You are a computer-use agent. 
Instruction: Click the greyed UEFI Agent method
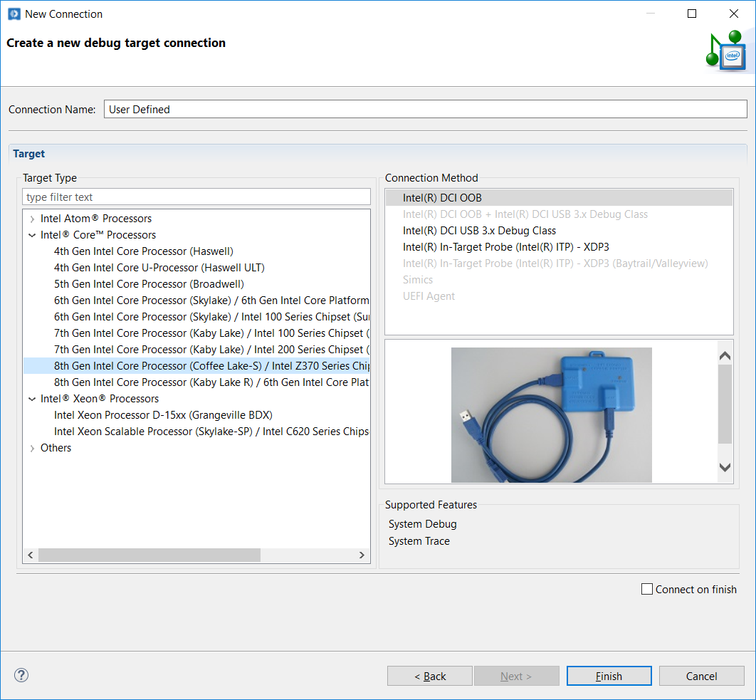tap(429, 296)
